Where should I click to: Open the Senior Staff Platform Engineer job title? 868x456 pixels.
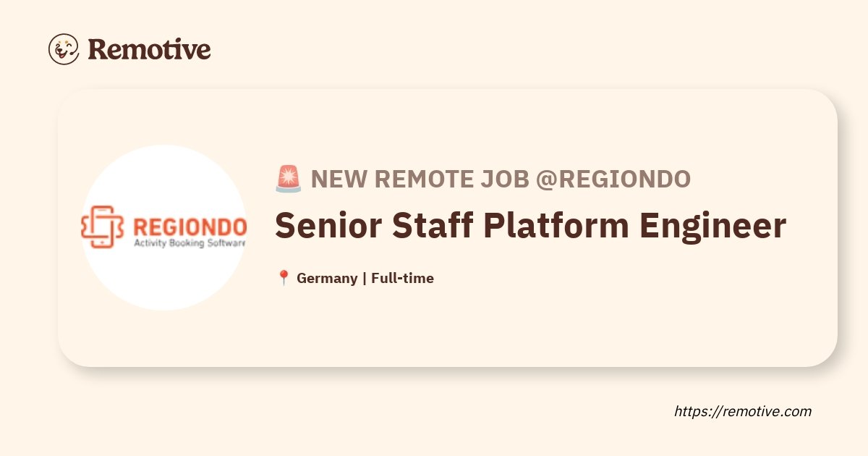530,227
